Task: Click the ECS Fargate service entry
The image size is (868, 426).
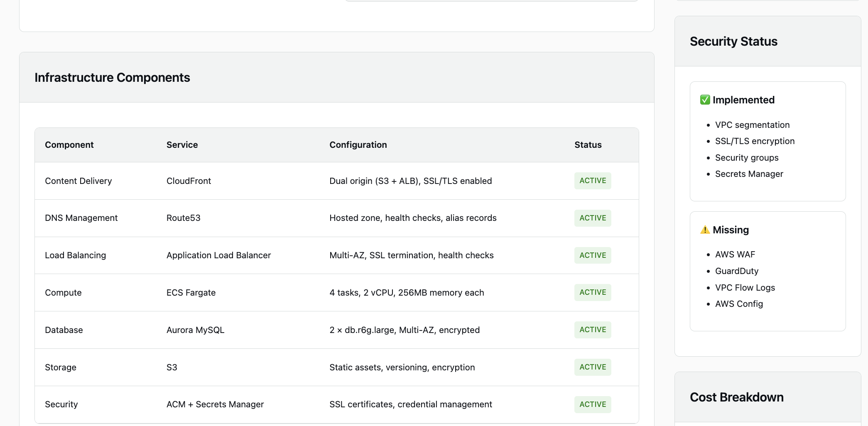Action: point(191,293)
